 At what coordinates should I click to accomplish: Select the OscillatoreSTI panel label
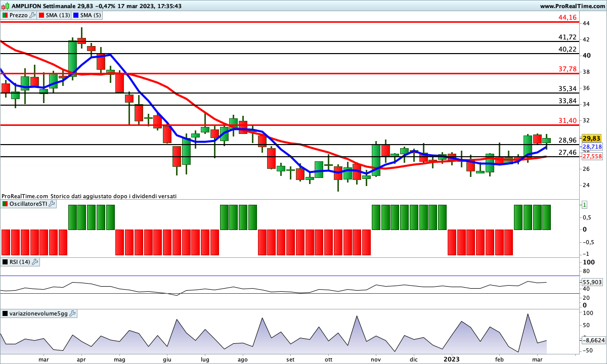(28, 204)
